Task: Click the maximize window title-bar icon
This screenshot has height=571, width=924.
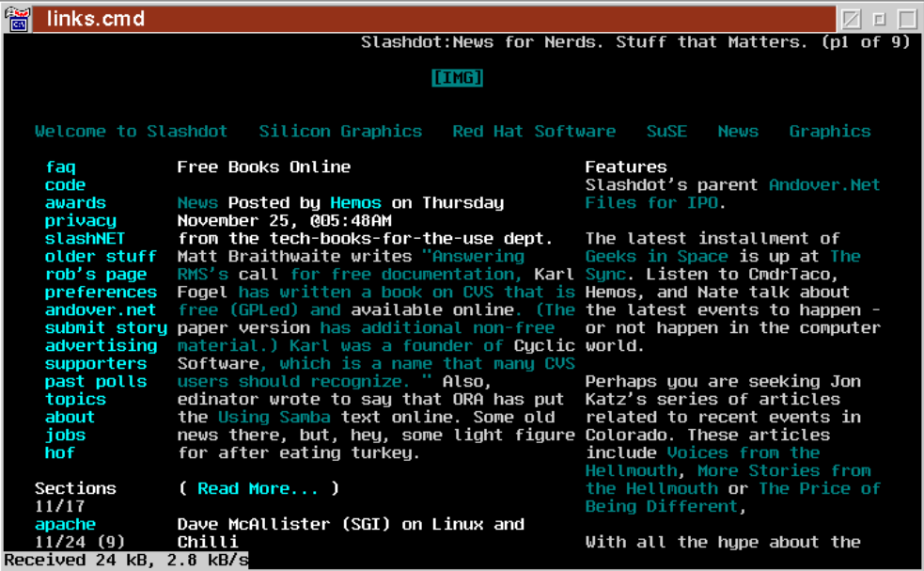Action: pos(907,19)
